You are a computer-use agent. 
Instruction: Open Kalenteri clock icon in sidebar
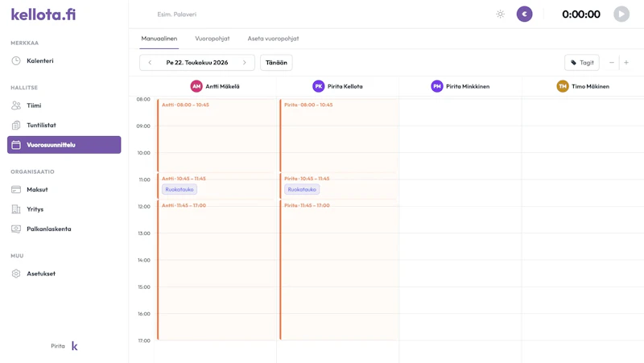(16, 61)
